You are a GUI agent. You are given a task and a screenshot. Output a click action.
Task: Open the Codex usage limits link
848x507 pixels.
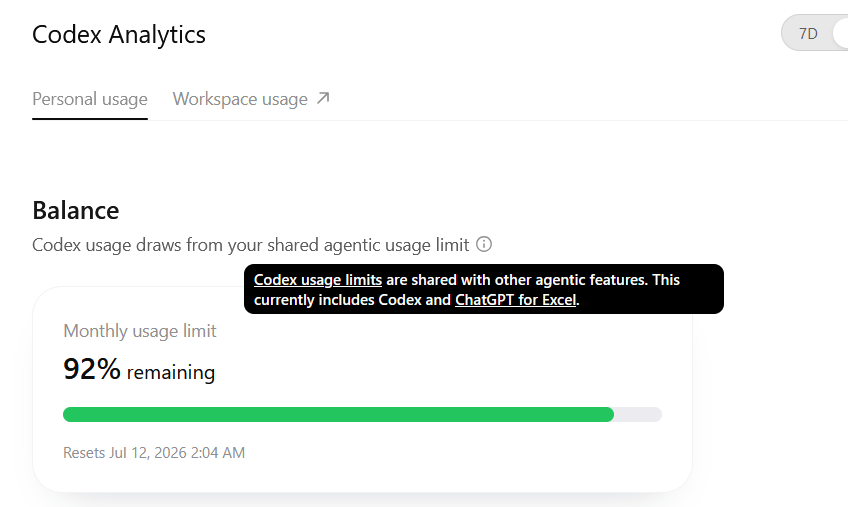(x=318, y=280)
